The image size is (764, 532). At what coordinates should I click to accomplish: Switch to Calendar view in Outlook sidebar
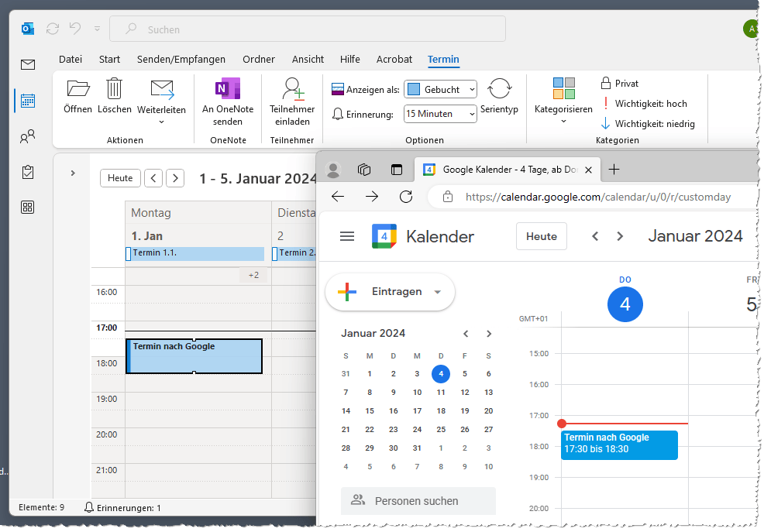click(28, 101)
